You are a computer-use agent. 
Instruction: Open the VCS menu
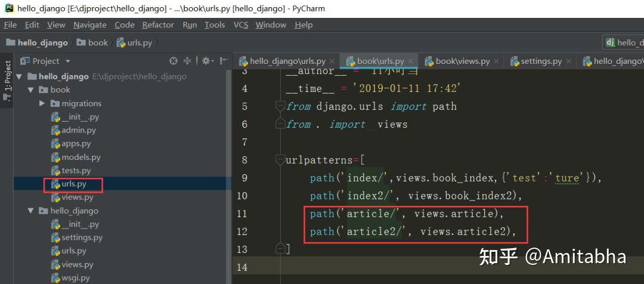coord(241,25)
